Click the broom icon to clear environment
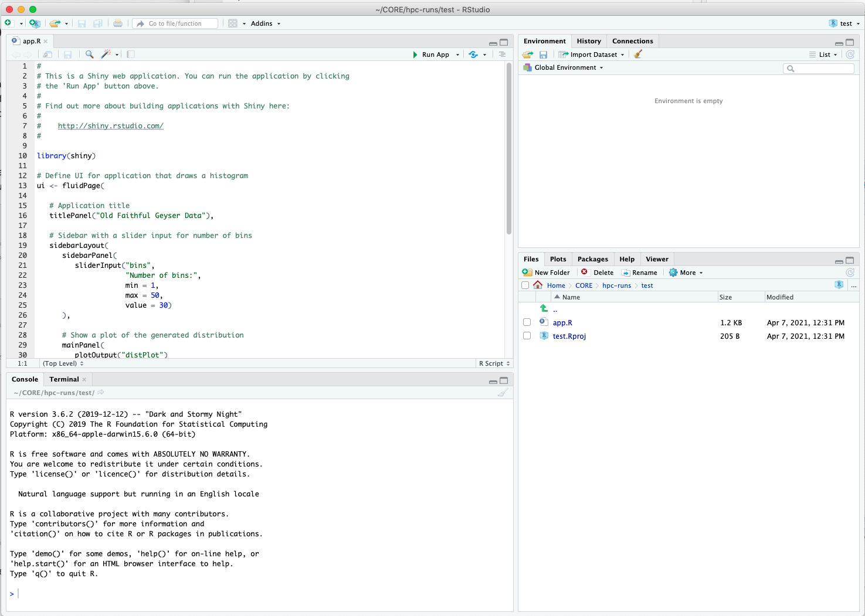The image size is (865, 616). [638, 55]
